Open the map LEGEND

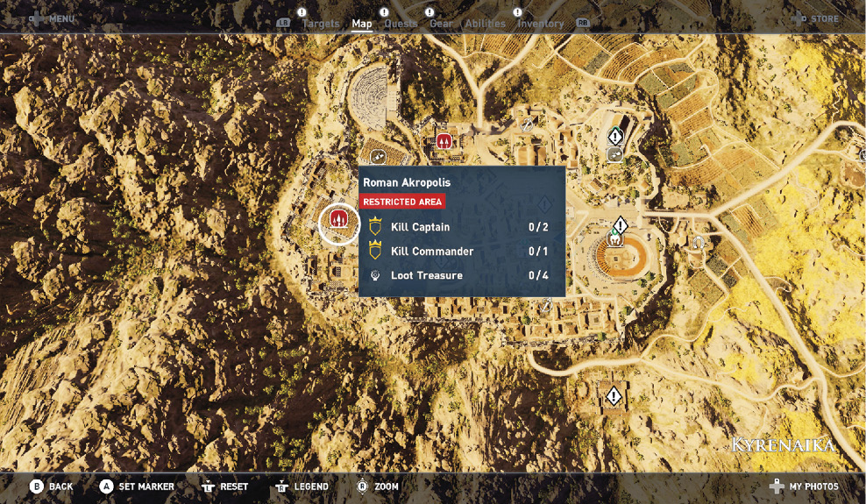coord(311,486)
